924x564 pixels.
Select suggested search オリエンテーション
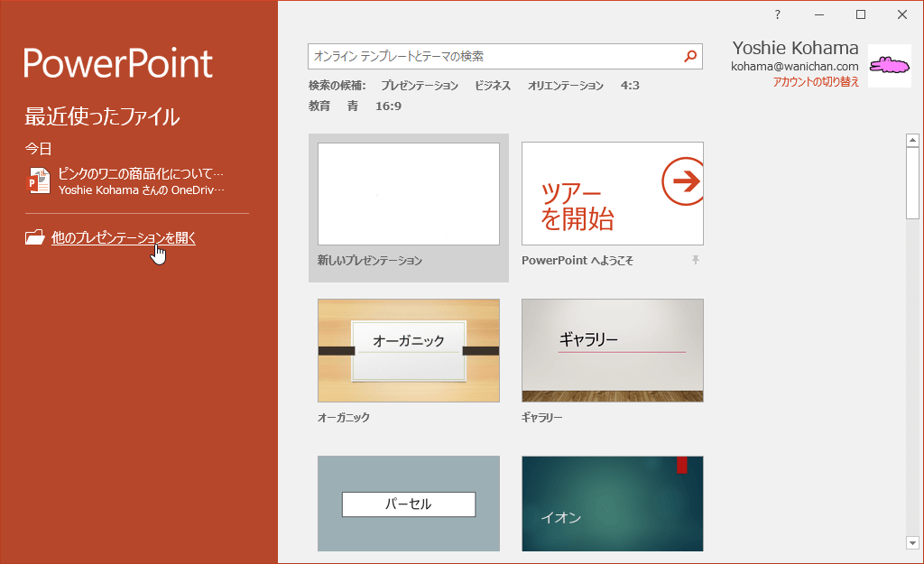(x=565, y=86)
